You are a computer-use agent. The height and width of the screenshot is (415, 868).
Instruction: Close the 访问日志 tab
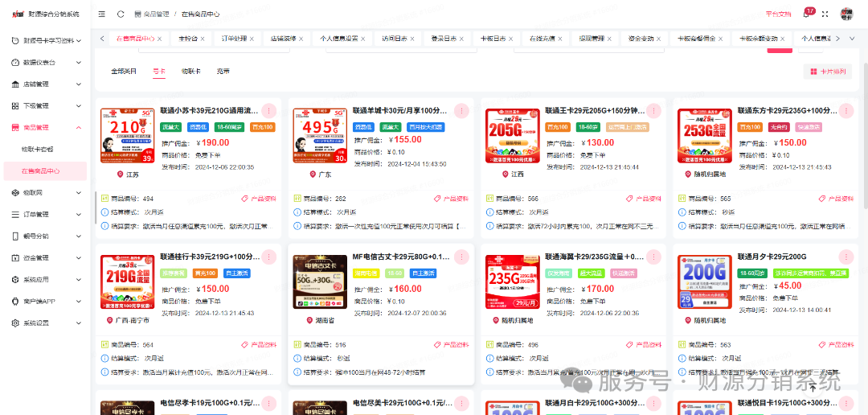click(412, 39)
